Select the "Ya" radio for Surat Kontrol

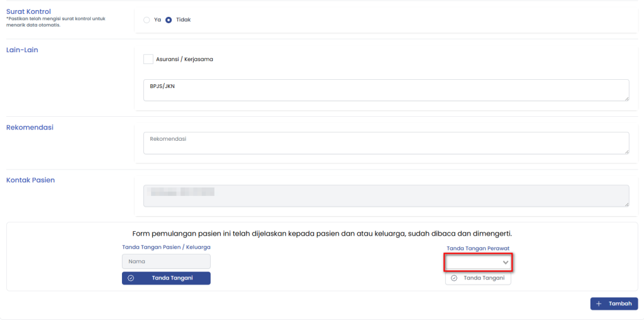click(x=147, y=19)
